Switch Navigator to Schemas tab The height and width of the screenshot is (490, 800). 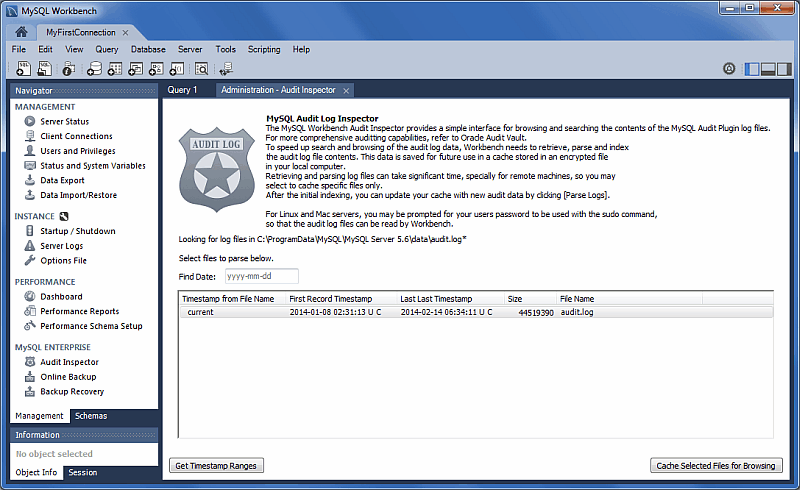pyautogui.click(x=91, y=416)
